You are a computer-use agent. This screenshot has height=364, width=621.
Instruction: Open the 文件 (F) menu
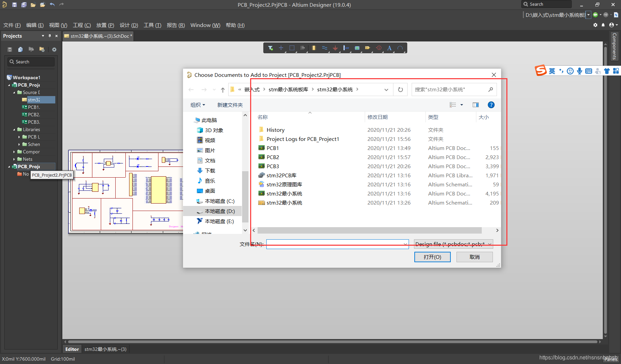[x=12, y=25]
